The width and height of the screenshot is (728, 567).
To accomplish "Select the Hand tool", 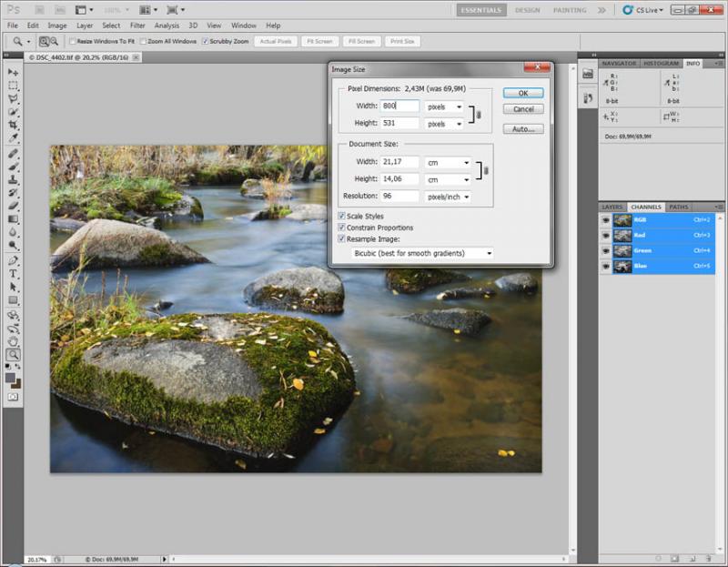I will tap(13, 342).
